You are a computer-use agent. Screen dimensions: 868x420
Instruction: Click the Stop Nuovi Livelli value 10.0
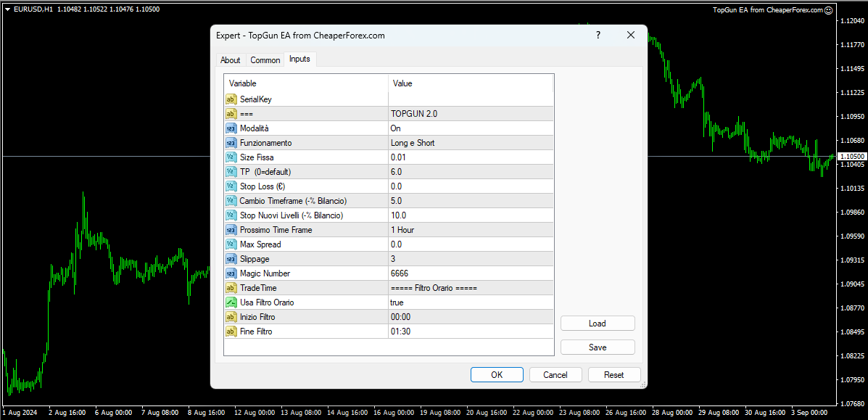(471, 215)
